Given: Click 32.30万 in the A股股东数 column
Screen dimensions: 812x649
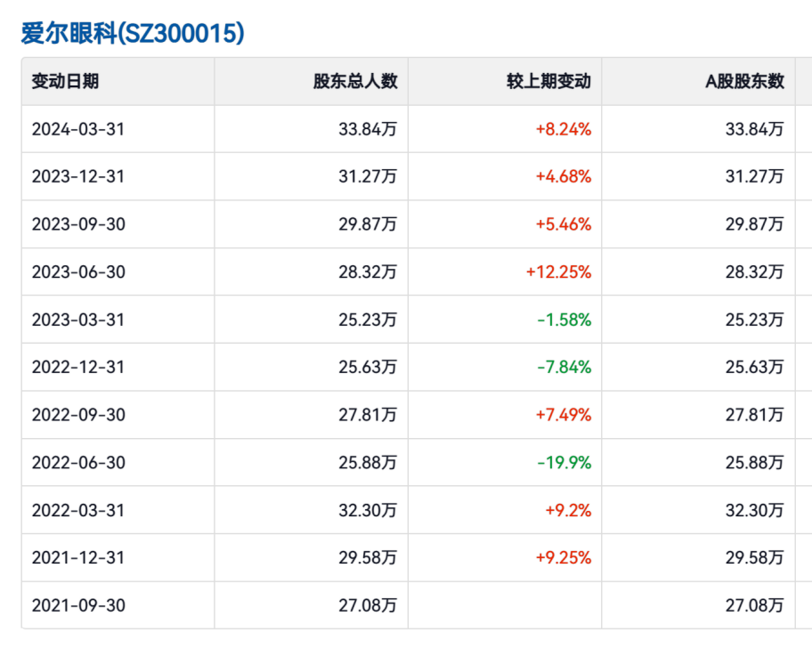Looking at the screenshot, I should [754, 510].
